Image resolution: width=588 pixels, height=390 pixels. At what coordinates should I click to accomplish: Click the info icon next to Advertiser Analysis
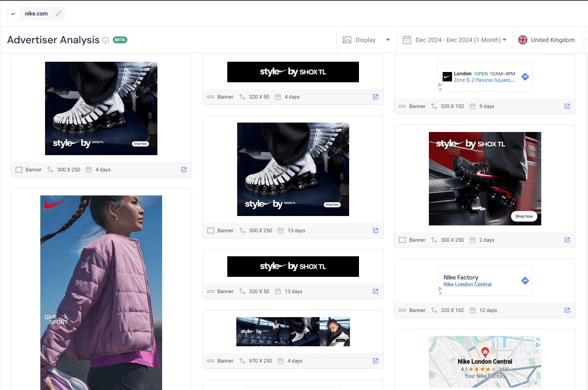pyautogui.click(x=106, y=40)
